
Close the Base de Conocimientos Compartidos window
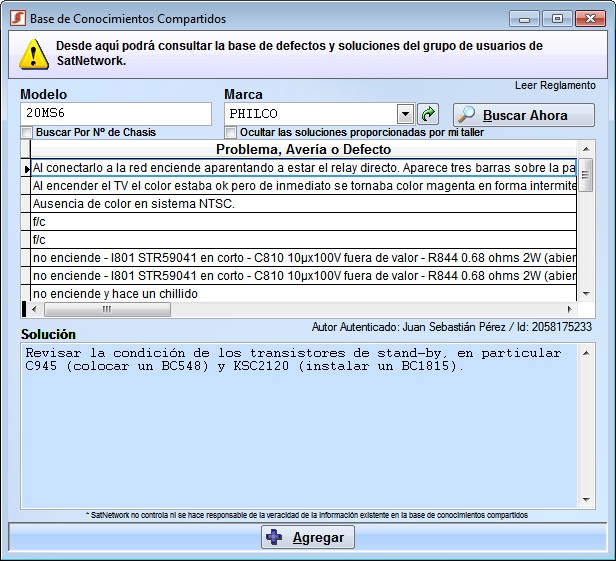pyautogui.click(x=590, y=18)
